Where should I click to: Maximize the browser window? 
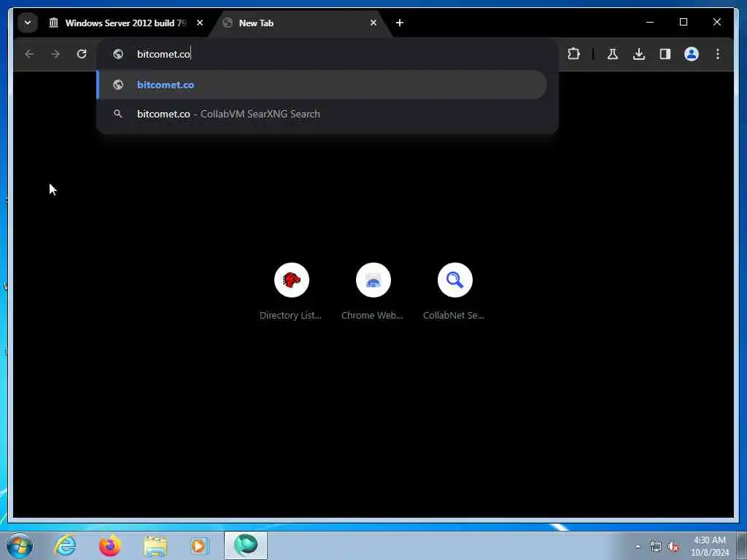click(683, 22)
